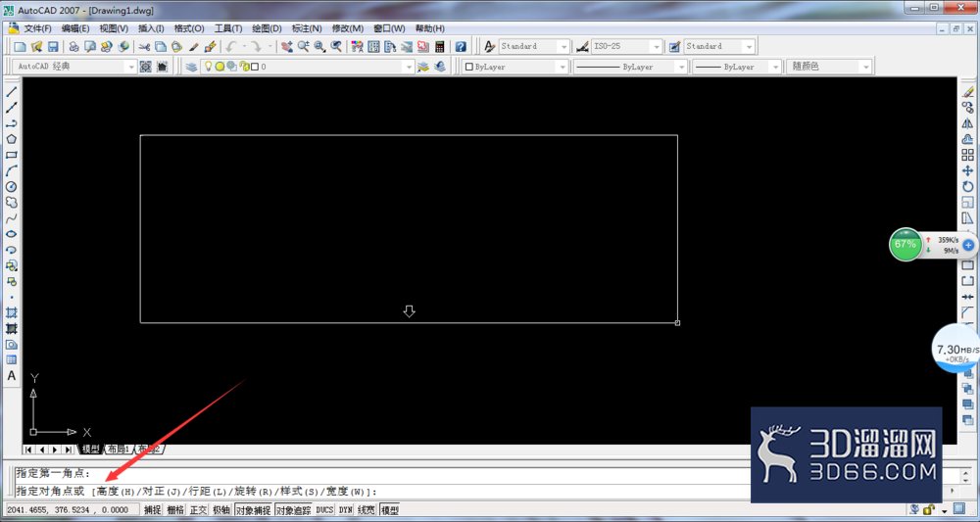Image resolution: width=980 pixels, height=522 pixels.
Task: Go to the first layout tab arrow
Action: 28,450
